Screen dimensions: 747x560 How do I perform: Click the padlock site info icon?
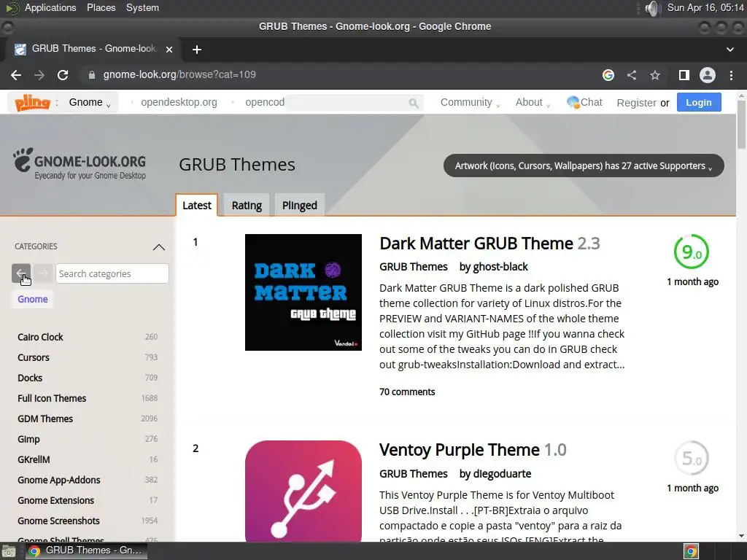tap(92, 75)
